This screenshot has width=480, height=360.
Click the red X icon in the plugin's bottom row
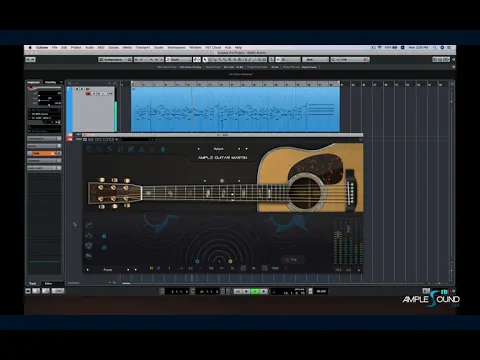click(286, 268)
